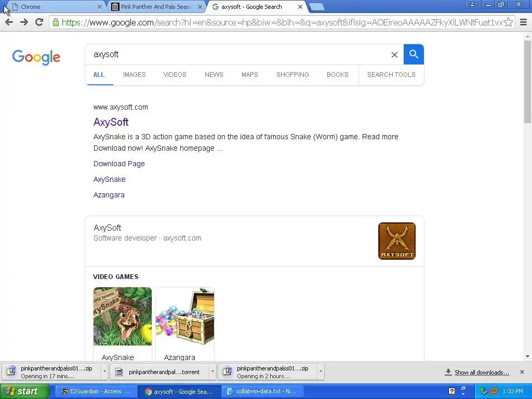
Task: Open Chrome hamburger menu
Action: tap(524, 22)
